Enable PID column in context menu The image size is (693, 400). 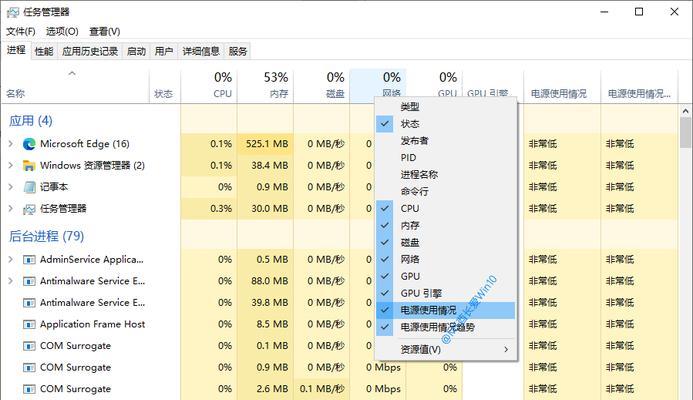[x=446, y=158]
